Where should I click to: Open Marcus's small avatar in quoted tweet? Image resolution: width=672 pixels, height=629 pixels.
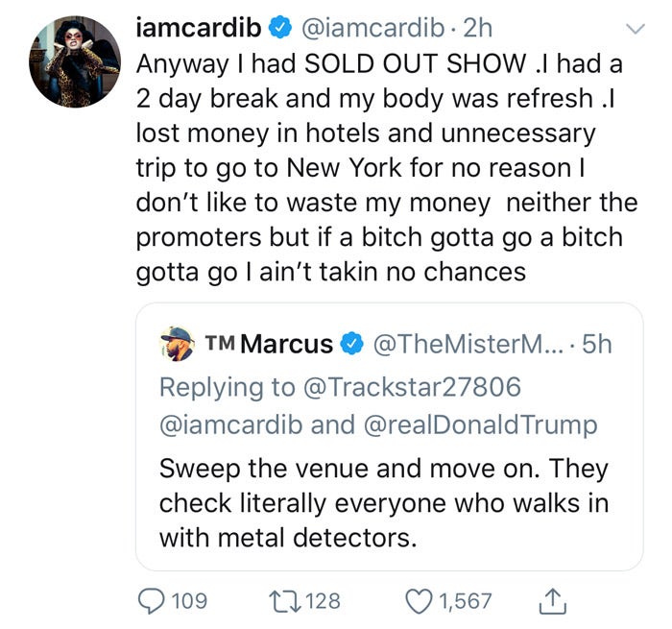[x=179, y=344]
